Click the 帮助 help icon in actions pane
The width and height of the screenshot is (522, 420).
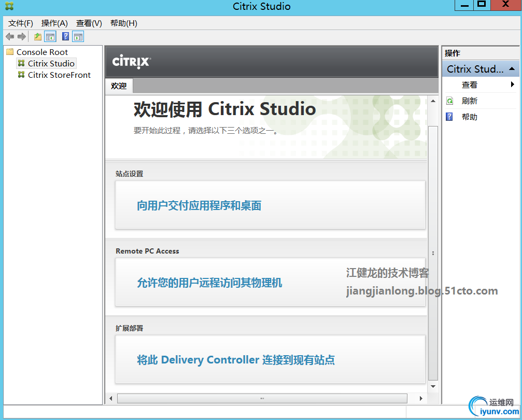tap(449, 117)
